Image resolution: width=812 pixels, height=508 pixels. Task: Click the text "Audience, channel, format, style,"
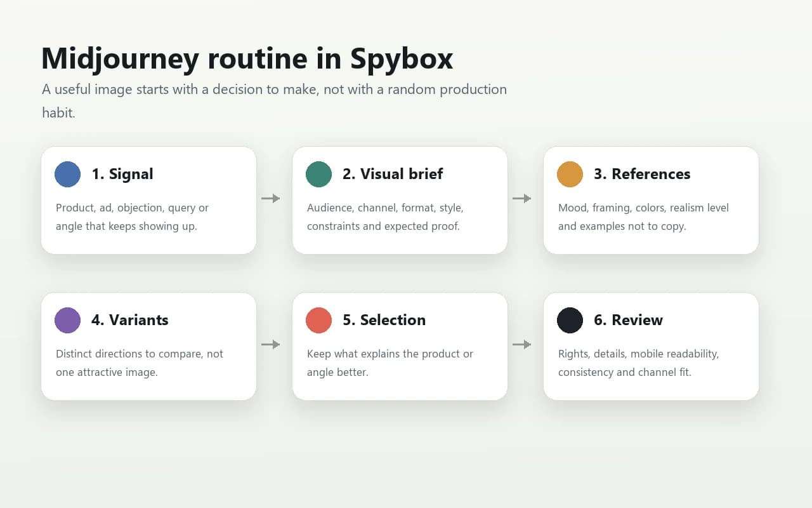385,208
